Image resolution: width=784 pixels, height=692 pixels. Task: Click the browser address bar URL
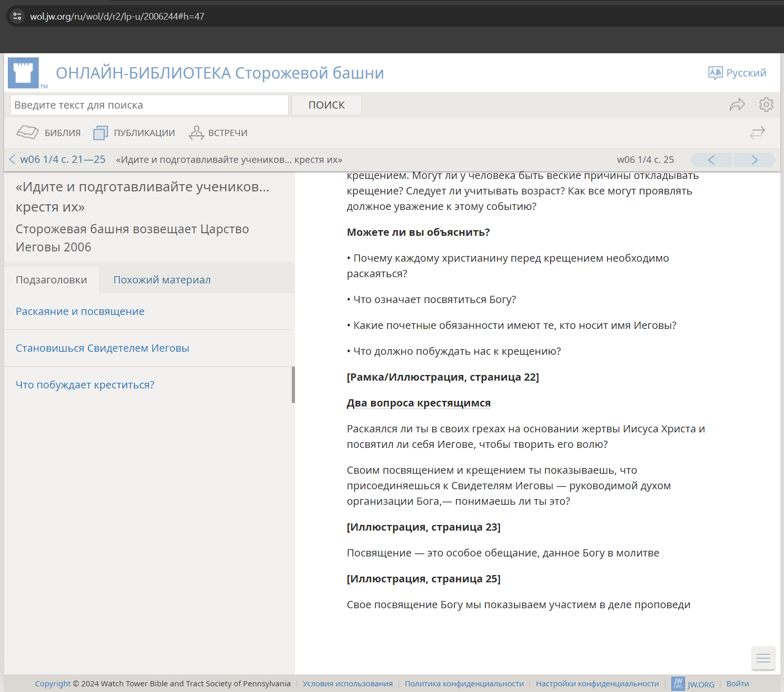117,17
